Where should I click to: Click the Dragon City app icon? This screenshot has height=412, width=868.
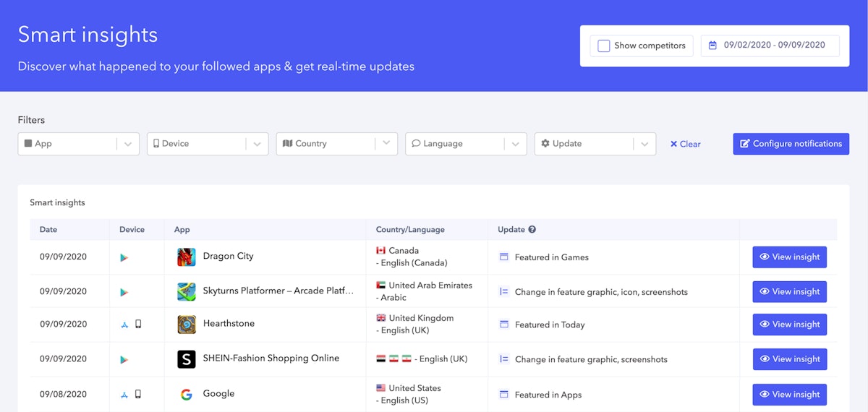point(187,257)
